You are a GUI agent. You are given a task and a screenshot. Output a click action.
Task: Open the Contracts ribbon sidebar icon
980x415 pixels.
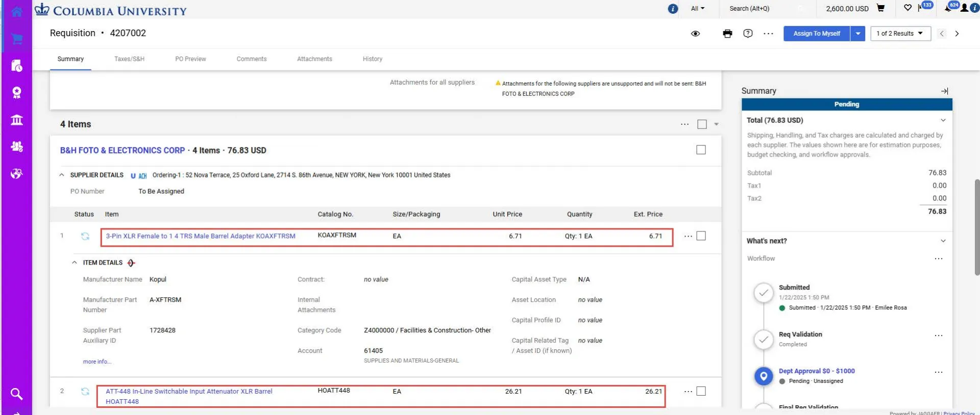point(17,92)
